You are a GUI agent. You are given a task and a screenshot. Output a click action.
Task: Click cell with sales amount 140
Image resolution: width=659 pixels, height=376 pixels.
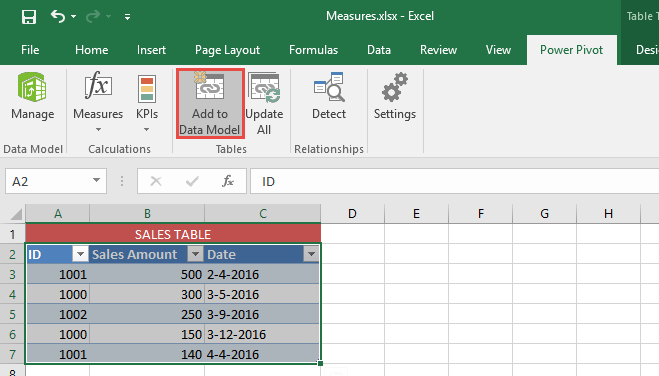click(x=147, y=354)
